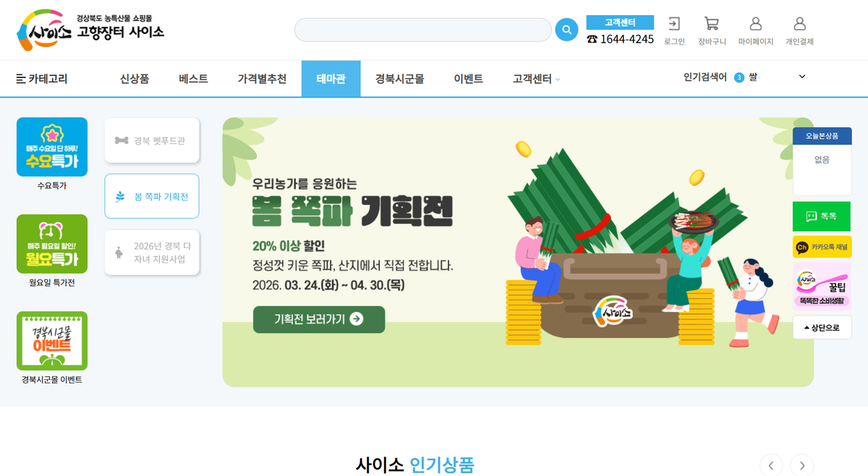Go to the 베스트 menu item
The height and width of the screenshot is (476, 868).
coord(193,79)
